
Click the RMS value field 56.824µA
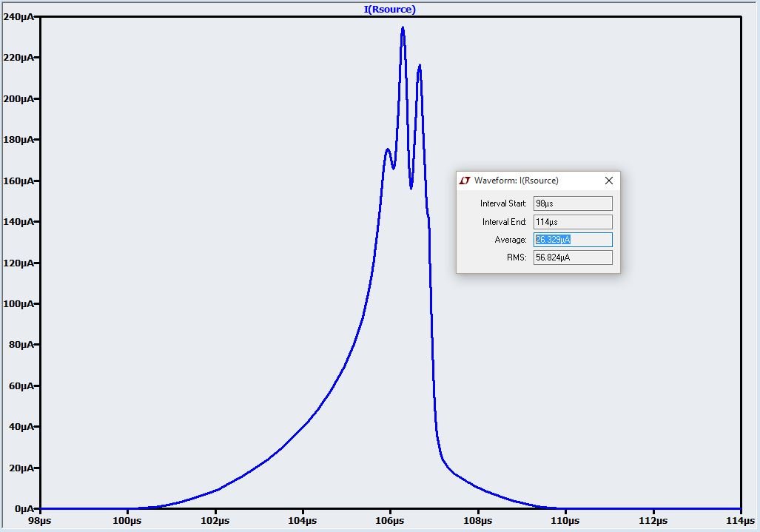click(572, 257)
